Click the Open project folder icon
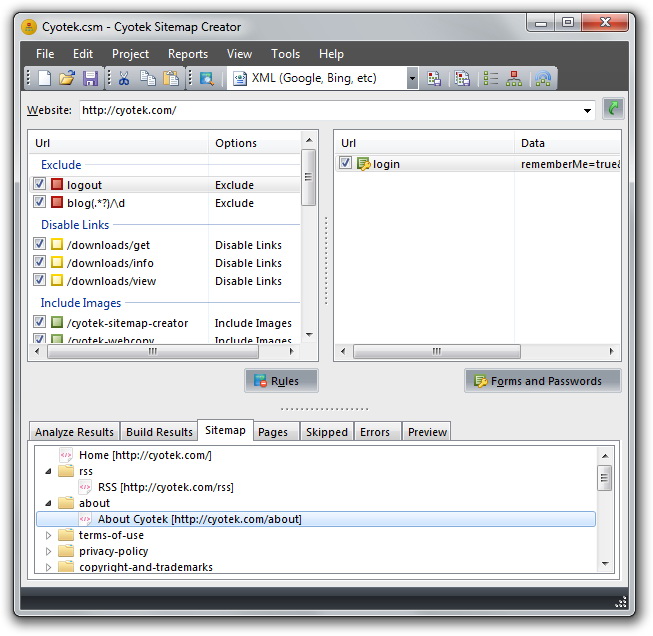The width and height of the screenshot is (653, 636). (x=67, y=78)
